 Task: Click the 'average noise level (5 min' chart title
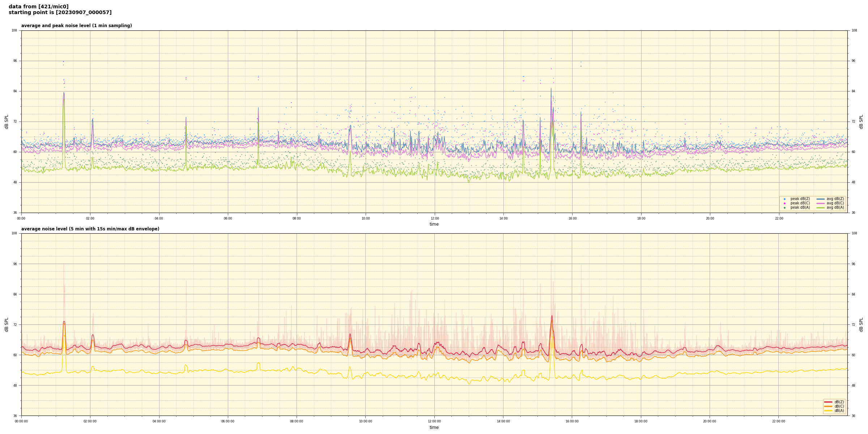click(x=90, y=229)
